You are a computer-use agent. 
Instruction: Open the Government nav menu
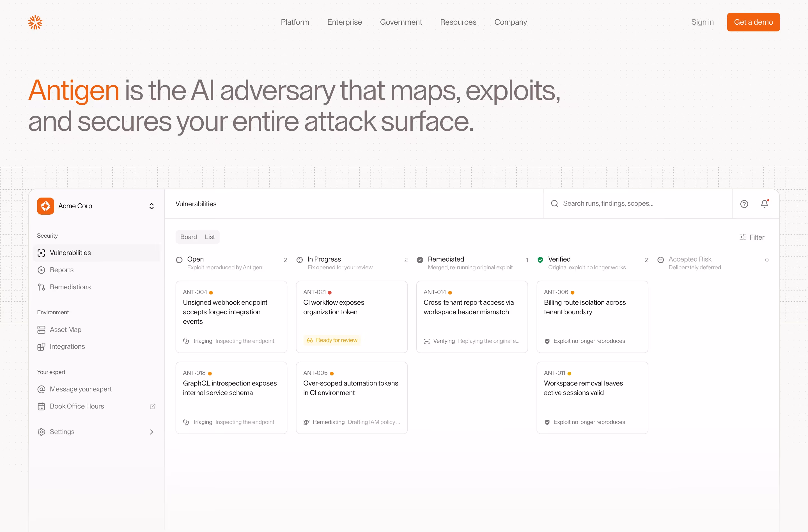tap(401, 22)
